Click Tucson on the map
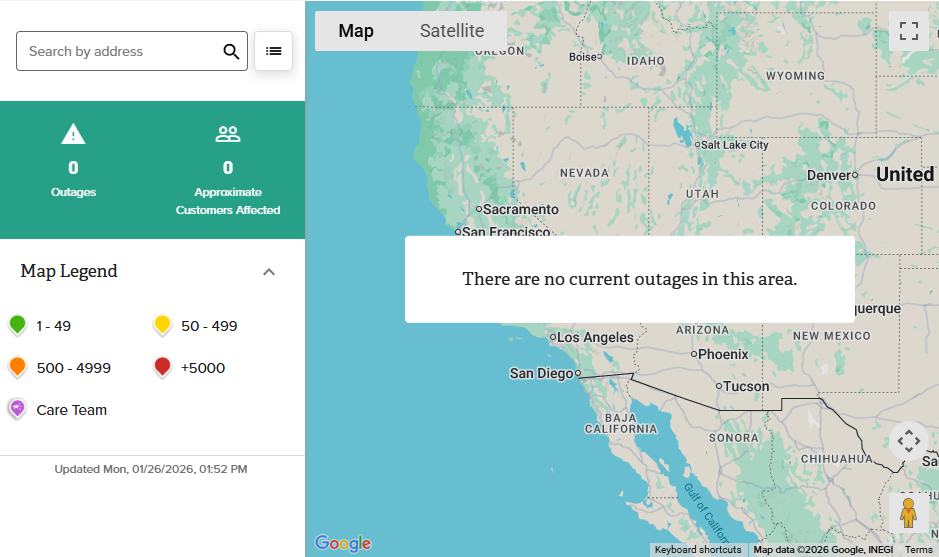 tap(743, 386)
